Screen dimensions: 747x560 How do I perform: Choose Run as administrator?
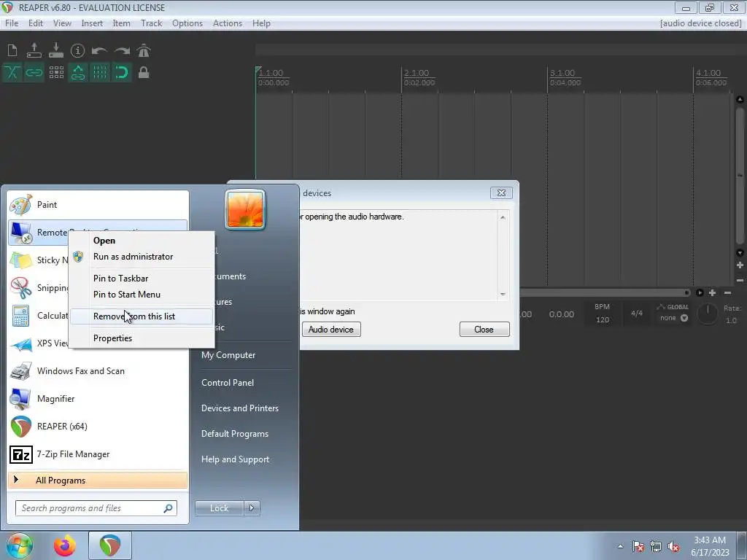coord(142,257)
